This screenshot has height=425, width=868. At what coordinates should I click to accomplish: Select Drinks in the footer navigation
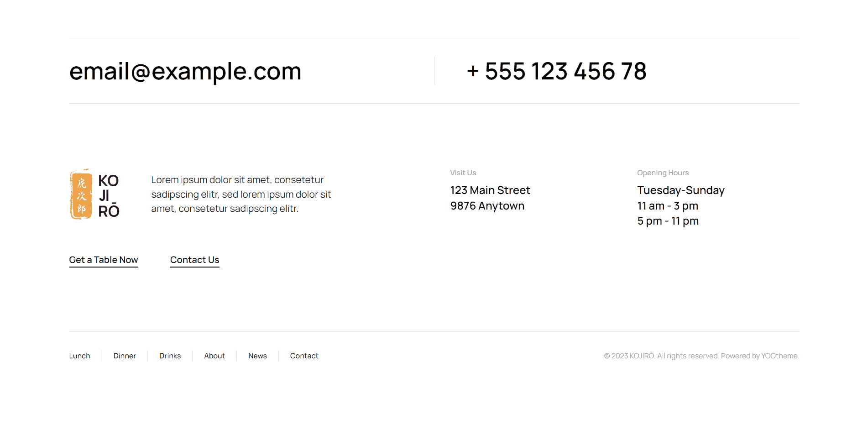pyautogui.click(x=170, y=356)
